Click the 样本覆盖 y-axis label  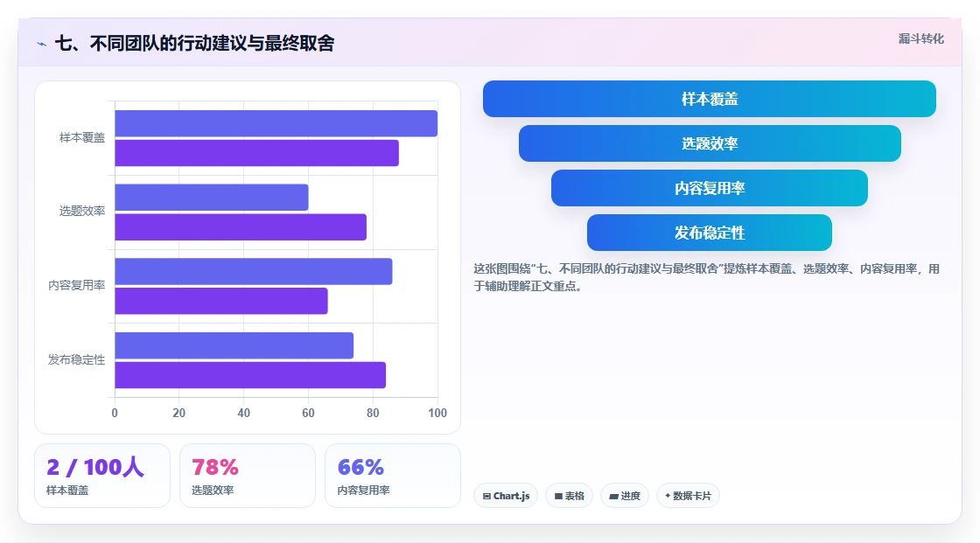pyautogui.click(x=82, y=137)
